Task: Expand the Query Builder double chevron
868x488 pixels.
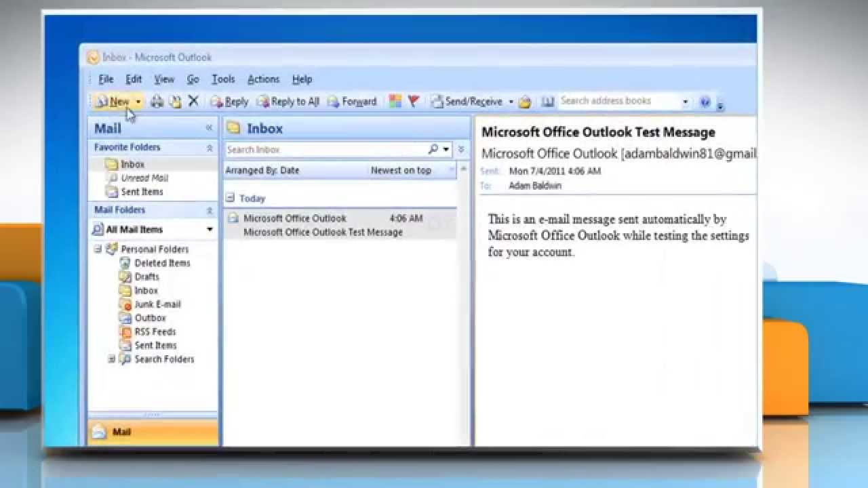Action: point(461,150)
